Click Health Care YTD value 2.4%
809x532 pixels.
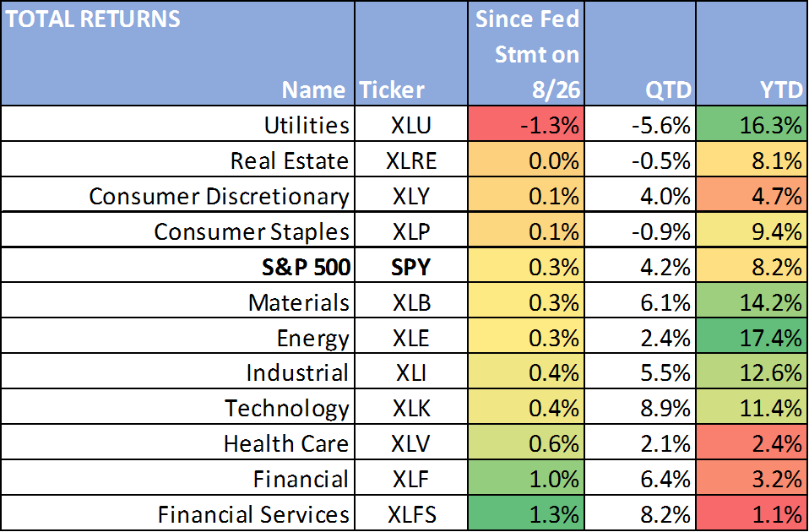coord(752,442)
